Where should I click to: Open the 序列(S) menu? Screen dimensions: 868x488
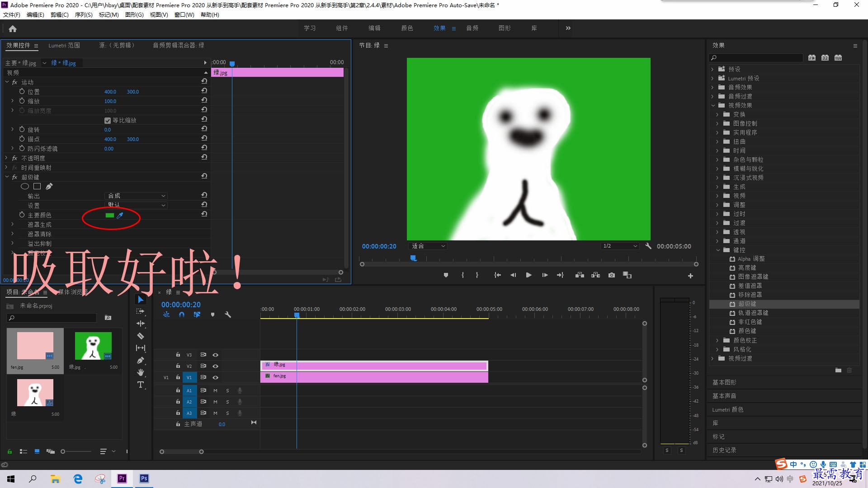tap(84, 14)
